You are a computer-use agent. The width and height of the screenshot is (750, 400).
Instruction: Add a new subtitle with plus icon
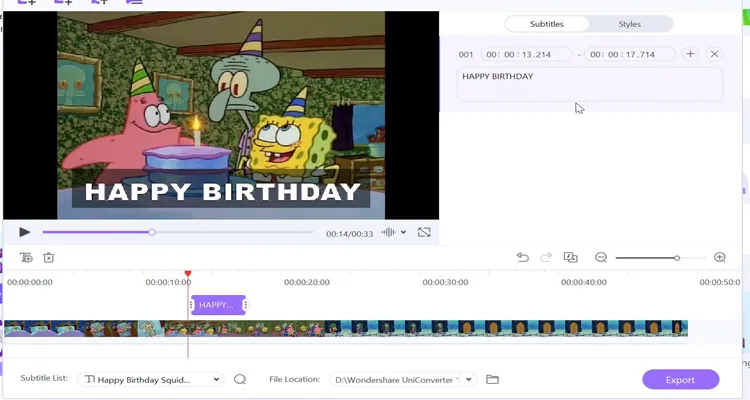[690, 54]
